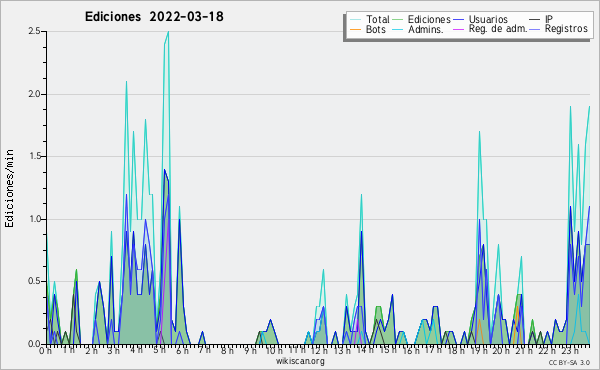Click the chart title 'Ediciones 2022-03-18'
This screenshot has width=600, height=370.
coord(154,17)
